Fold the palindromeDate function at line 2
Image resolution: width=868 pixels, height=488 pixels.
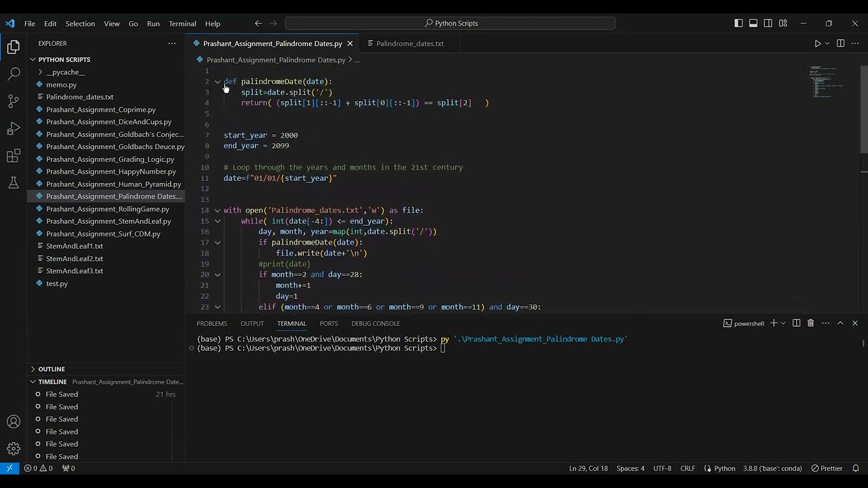pyautogui.click(x=218, y=81)
